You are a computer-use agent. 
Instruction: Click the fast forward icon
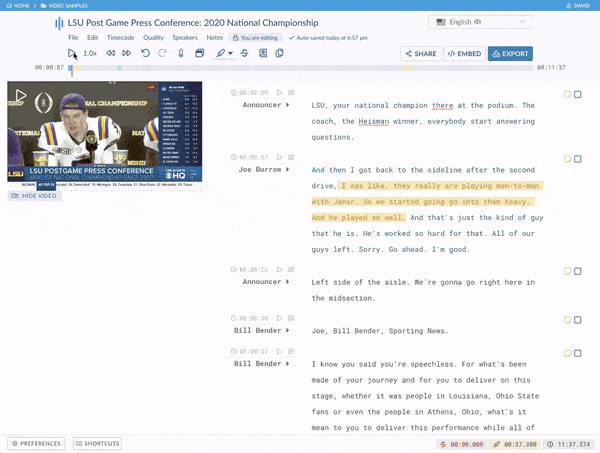[126, 53]
